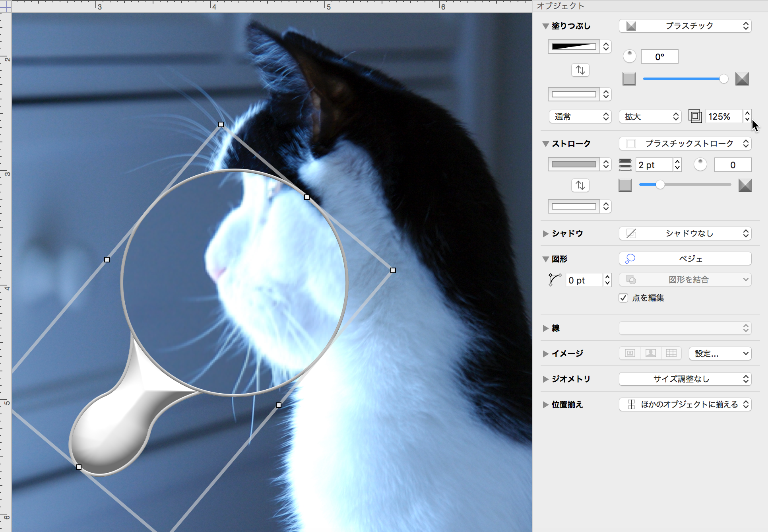Click the faceted square at stroke slider end
The image size is (768, 532).
745,185
